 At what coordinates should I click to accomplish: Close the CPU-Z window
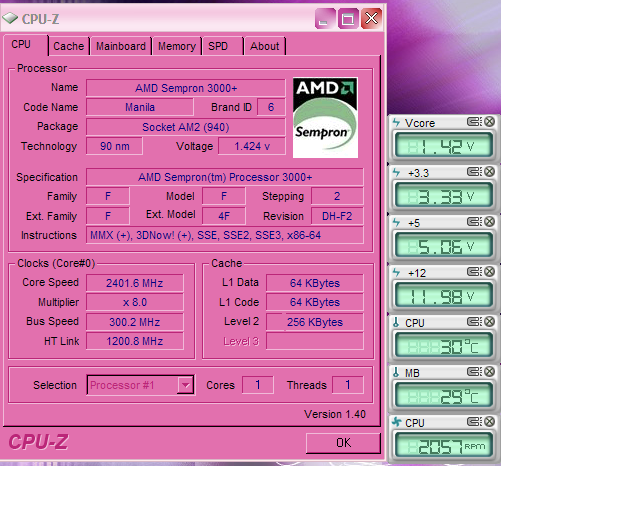pos(371,18)
